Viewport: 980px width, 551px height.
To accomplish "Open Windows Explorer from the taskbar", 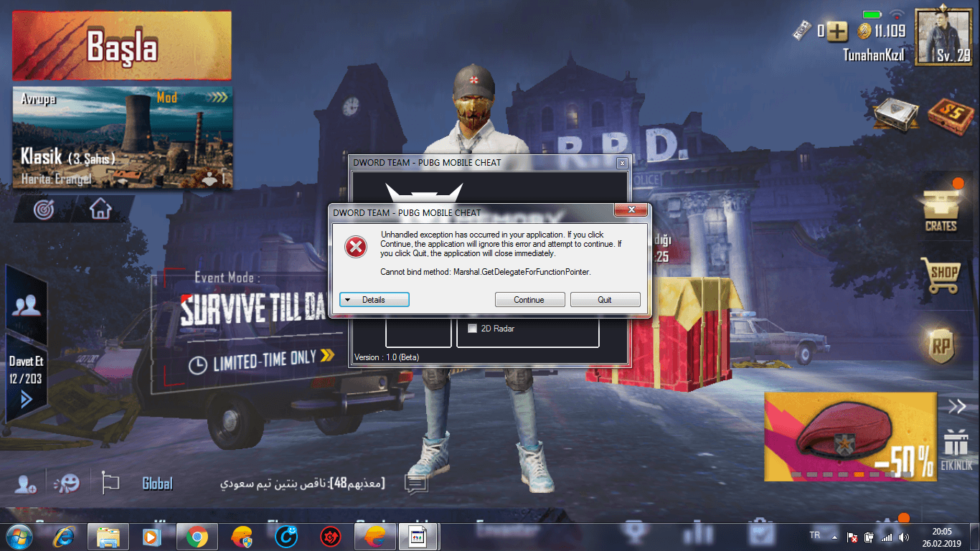I will tap(108, 536).
